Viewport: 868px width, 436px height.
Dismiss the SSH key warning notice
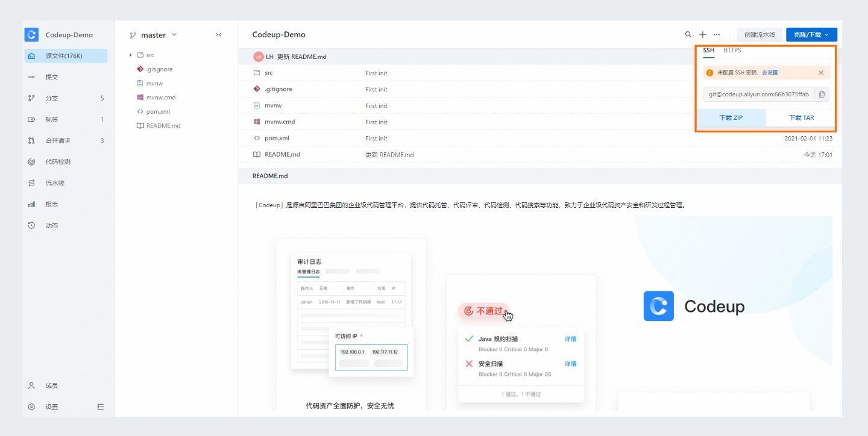pos(821,72)
